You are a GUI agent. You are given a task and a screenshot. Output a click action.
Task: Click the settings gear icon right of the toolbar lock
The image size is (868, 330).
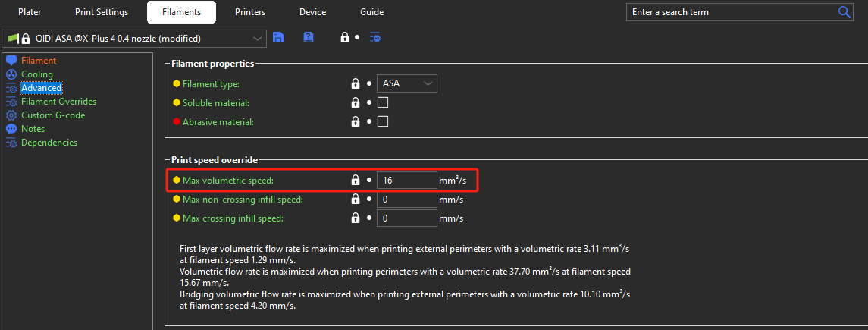pos(375,37)
